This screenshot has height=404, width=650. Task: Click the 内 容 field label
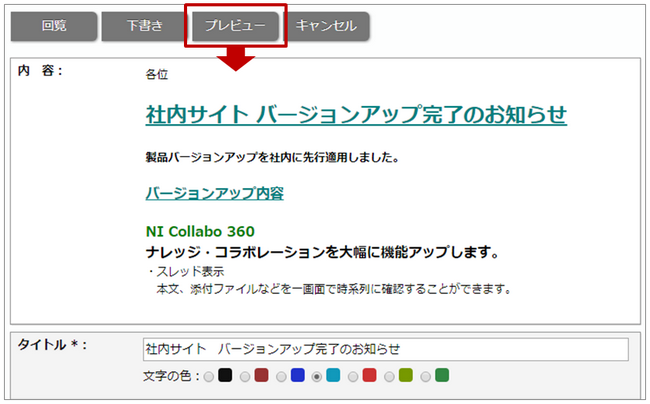tap(40, 71)
